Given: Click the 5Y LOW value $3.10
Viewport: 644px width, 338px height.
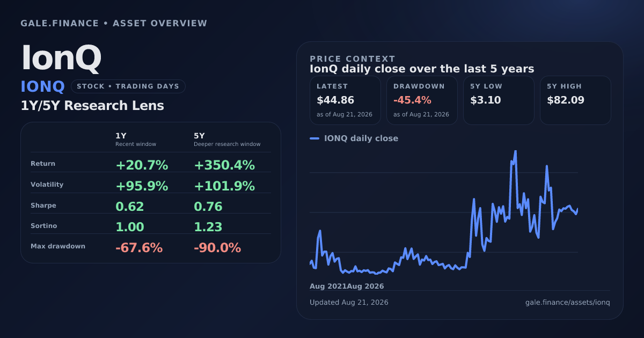Looking at the screenshot, I should 486,100.
